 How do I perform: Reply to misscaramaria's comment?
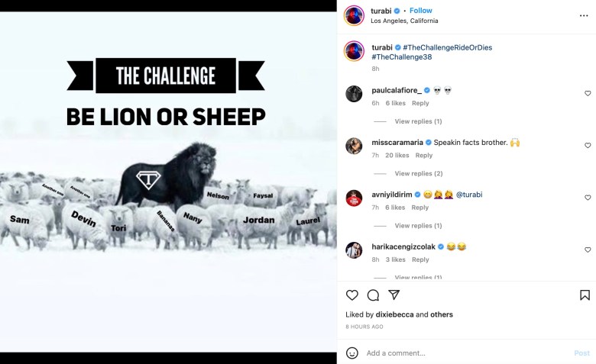point(424,155)
